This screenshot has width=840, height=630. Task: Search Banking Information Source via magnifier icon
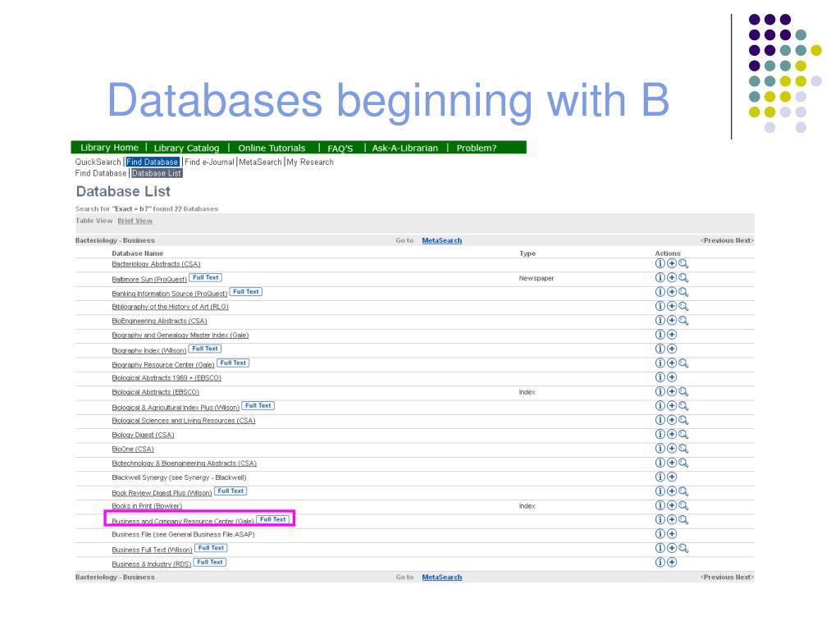tap(683, 292)
